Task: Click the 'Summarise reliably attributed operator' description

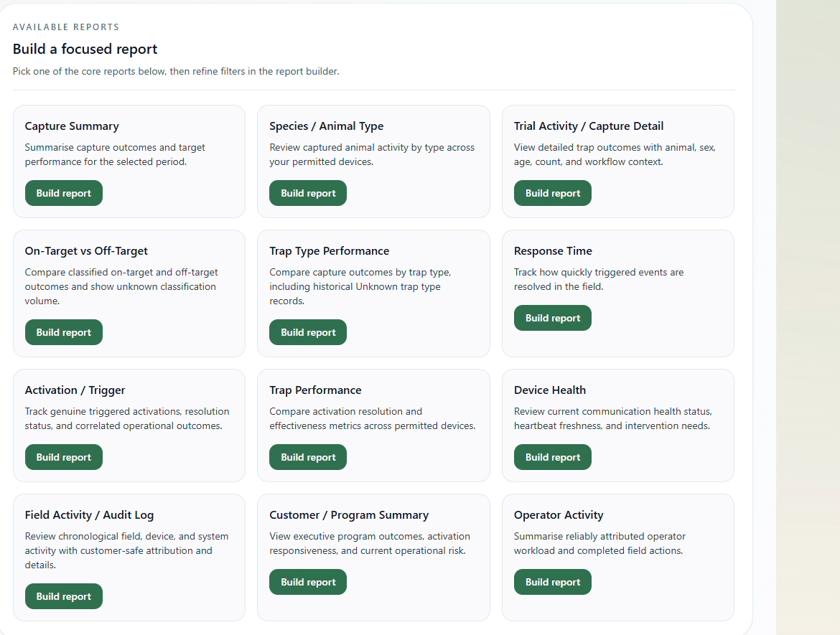Action: 600,543
